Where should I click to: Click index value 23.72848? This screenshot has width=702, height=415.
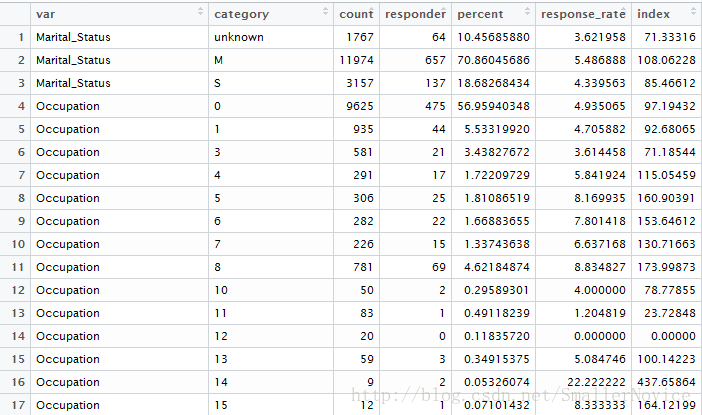point(670,313)
